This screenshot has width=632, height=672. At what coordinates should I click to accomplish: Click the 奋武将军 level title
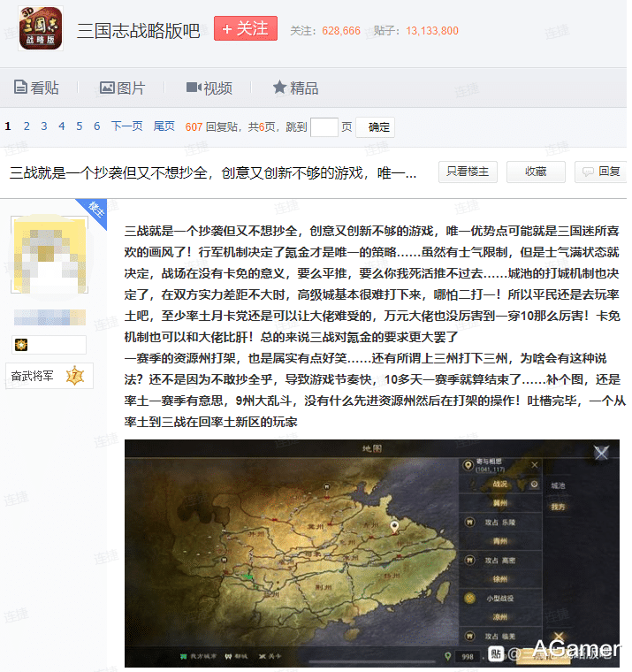tap(33, 377)
